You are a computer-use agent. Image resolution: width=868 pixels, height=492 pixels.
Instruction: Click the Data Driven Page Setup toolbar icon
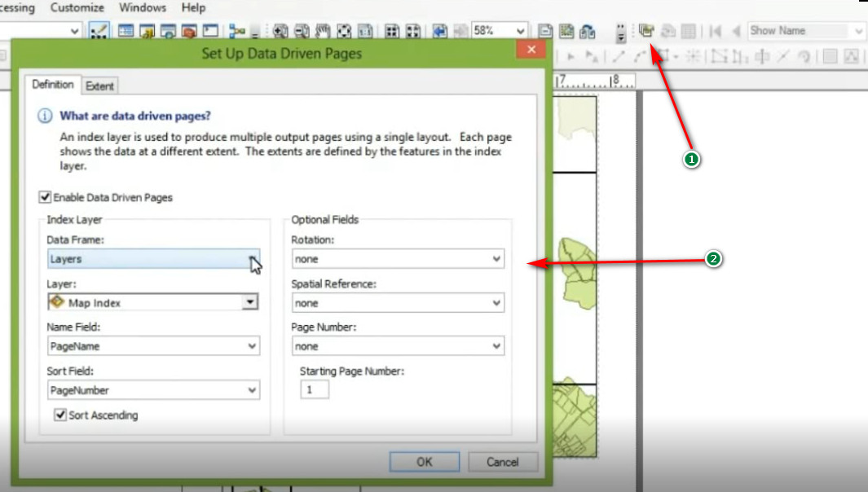pyautogui.click(x=647, y=31)
